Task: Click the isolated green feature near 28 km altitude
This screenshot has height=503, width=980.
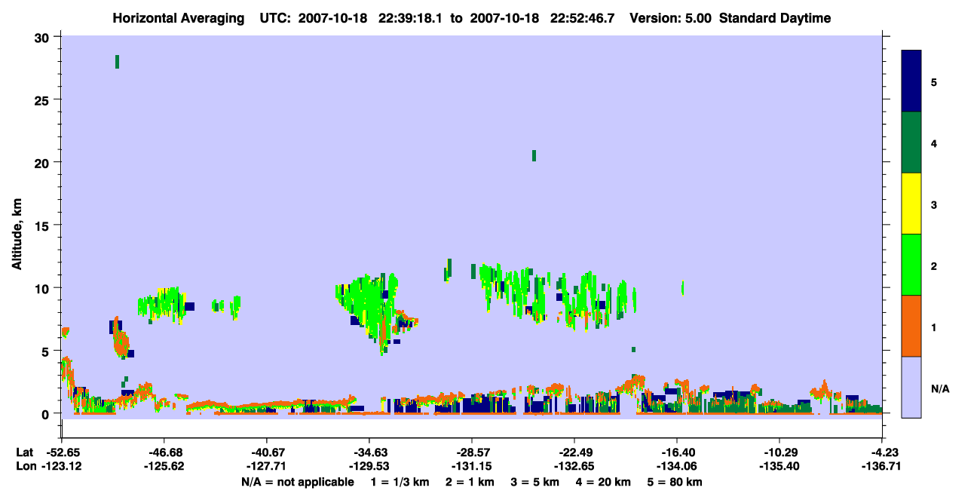Action: [117, 62]
